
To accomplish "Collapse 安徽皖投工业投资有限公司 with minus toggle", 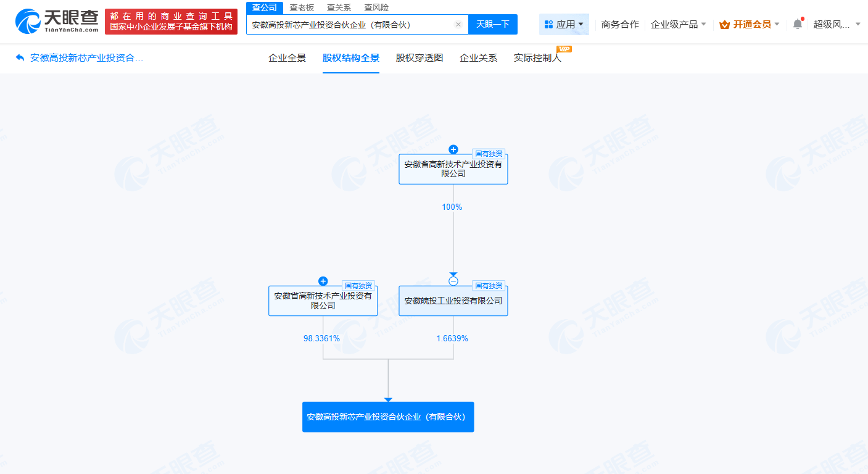I will click(x=453, y=281).
